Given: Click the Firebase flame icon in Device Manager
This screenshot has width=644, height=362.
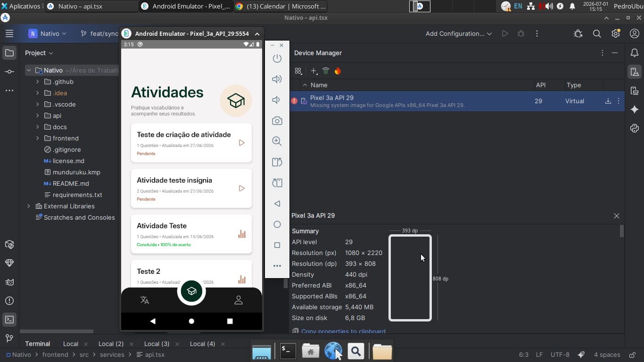Looking at the screenshot, I should coord(338,71).
